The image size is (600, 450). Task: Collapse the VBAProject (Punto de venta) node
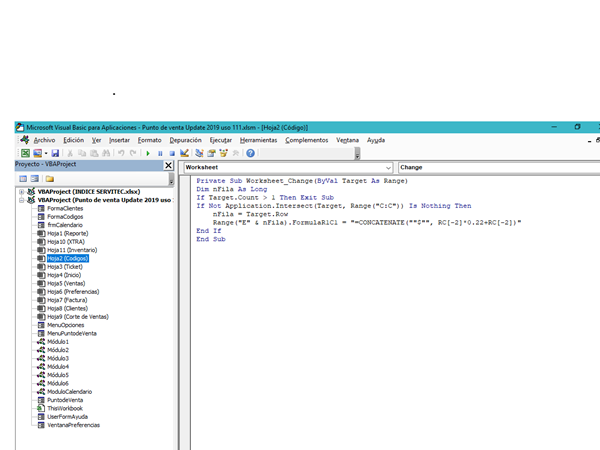click(21, 199)
